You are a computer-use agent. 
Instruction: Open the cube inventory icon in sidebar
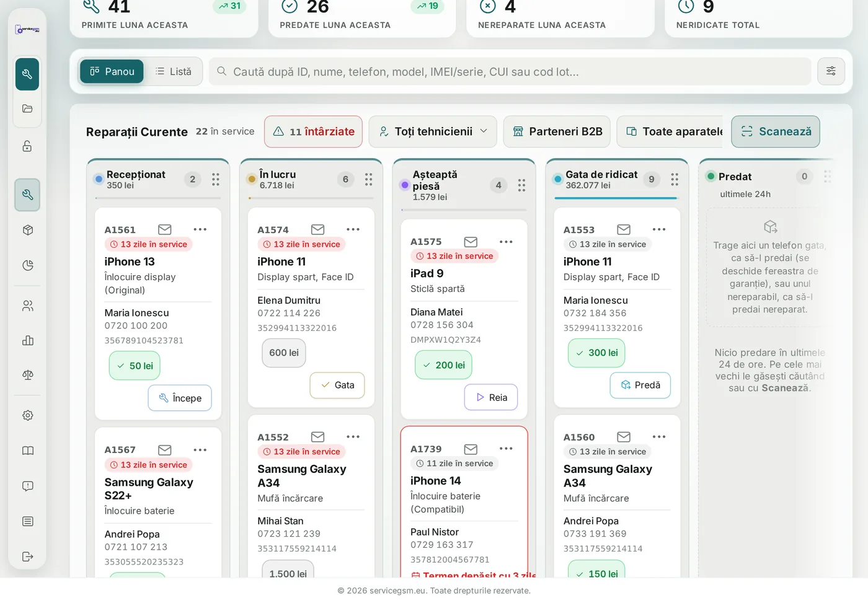point(27,230)
